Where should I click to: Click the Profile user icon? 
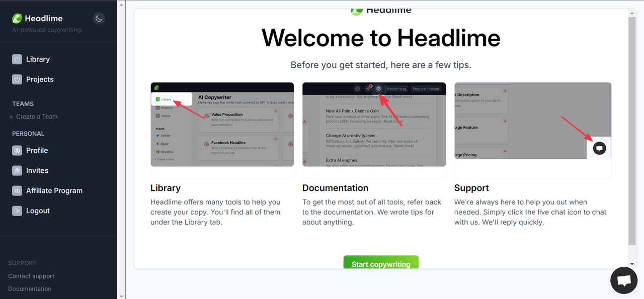(x=17, y=150)
